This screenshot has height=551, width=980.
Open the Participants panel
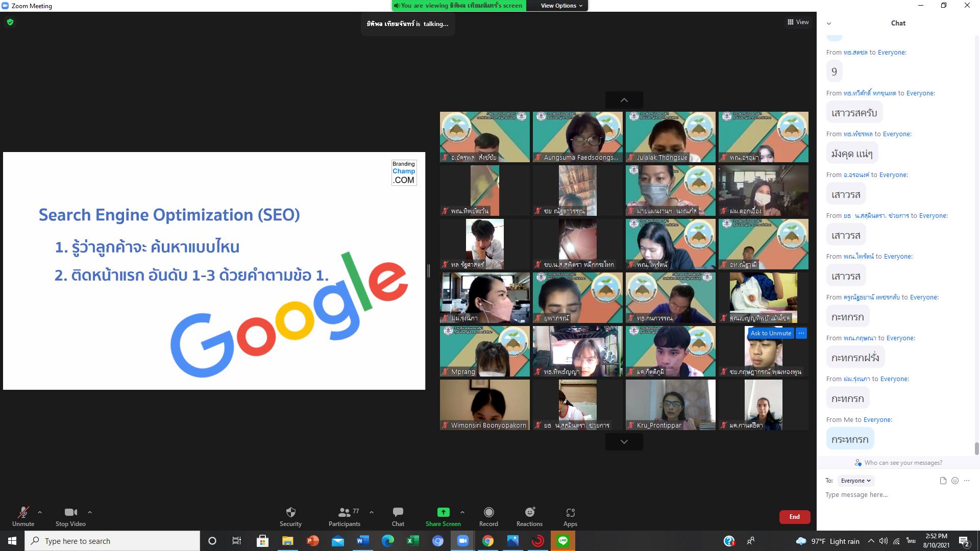(345, 516)
